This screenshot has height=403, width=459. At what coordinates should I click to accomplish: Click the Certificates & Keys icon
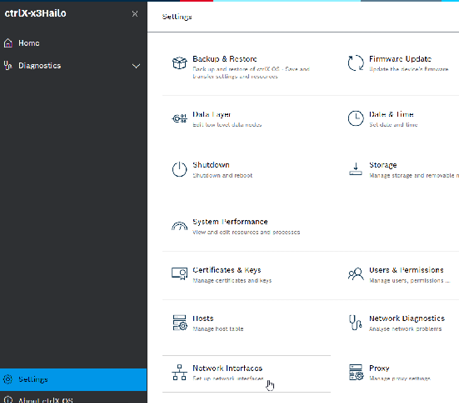[x=179, y=274]
